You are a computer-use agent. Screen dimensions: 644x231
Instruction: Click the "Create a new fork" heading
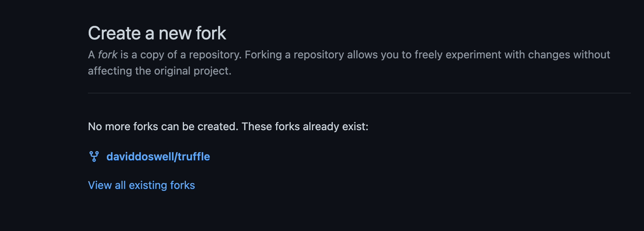tap(157, 33)
